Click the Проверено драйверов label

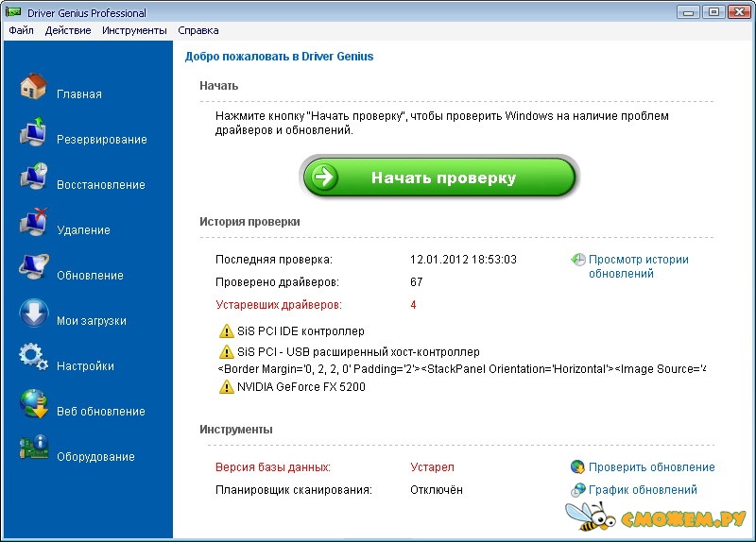(277, 282)
